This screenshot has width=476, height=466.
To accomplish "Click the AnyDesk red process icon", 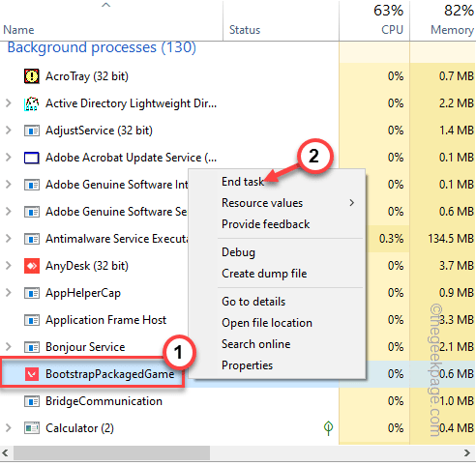I will (32, 266).
